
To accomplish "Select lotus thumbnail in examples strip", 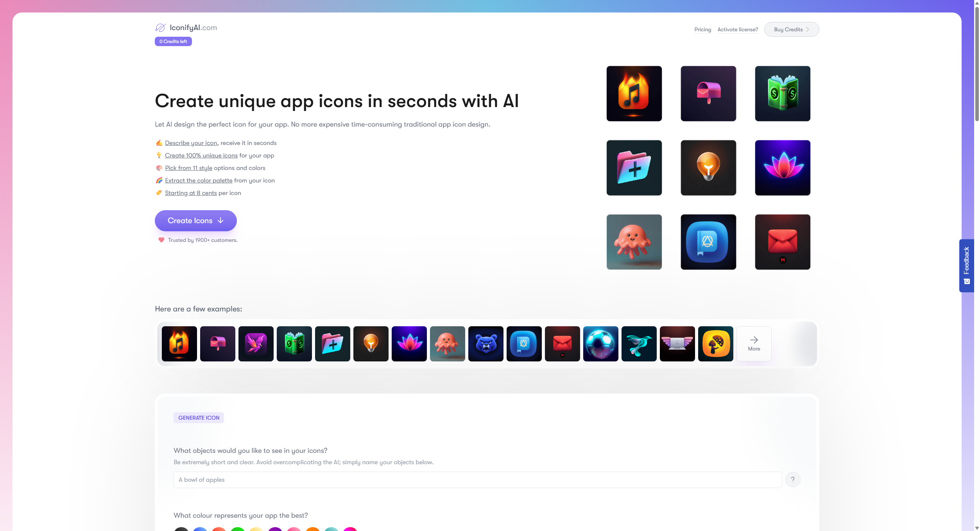I will coord(409,344).
